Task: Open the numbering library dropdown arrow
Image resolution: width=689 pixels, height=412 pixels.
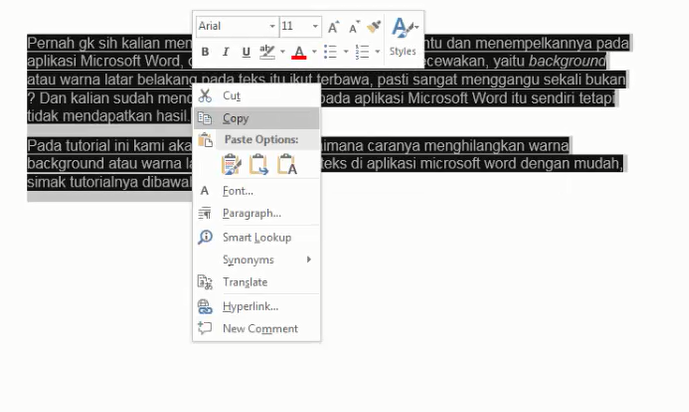Action: click(x=377, y=52)
